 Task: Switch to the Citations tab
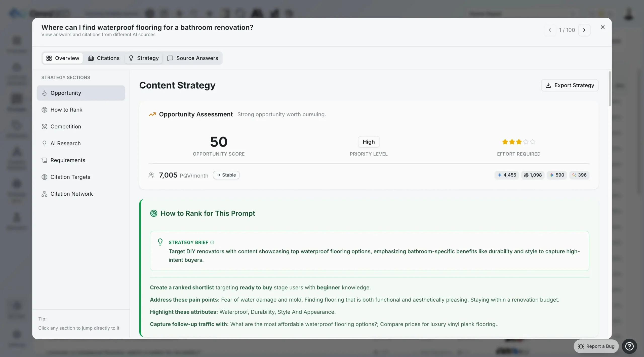tap(104, 58)
